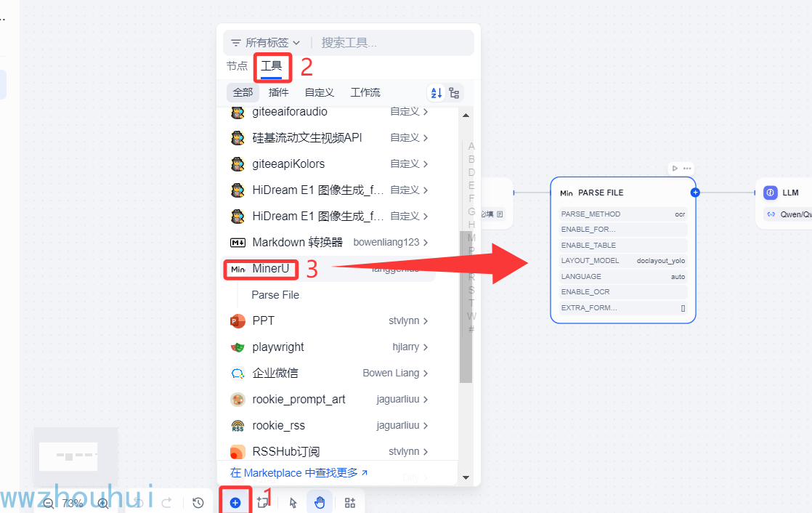Click the rookie_prompt_art palette icon
Screen dimensions: 812x513
pyautogui.click(x=237, y=400)
